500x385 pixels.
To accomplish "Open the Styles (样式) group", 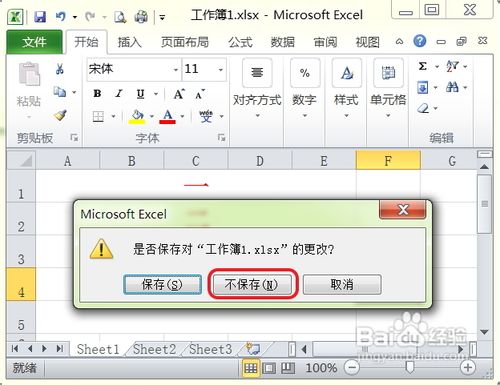I will coord(347,89).
